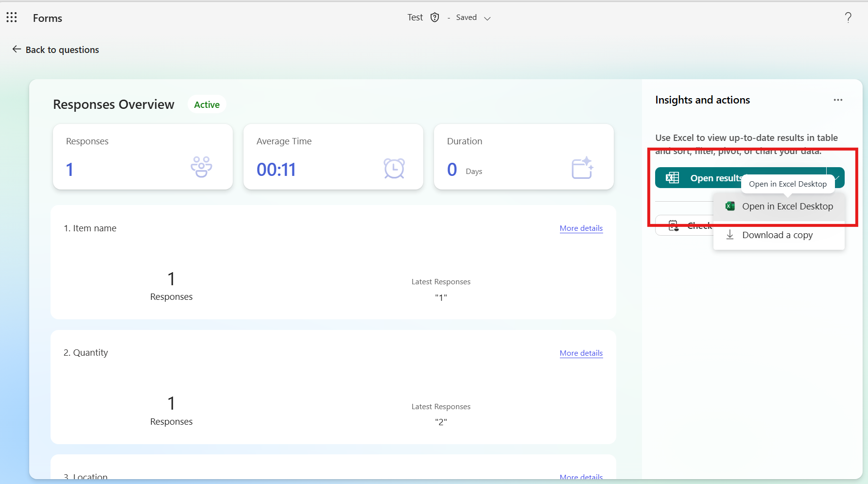Click the Test form title
Viewport: 868px width, 484px height.
click(x=415, y=17)
